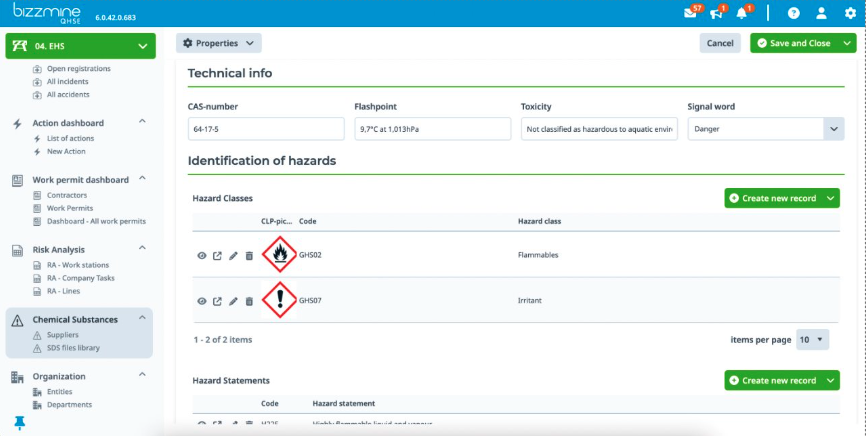Open SDS files library

(75, 347)
